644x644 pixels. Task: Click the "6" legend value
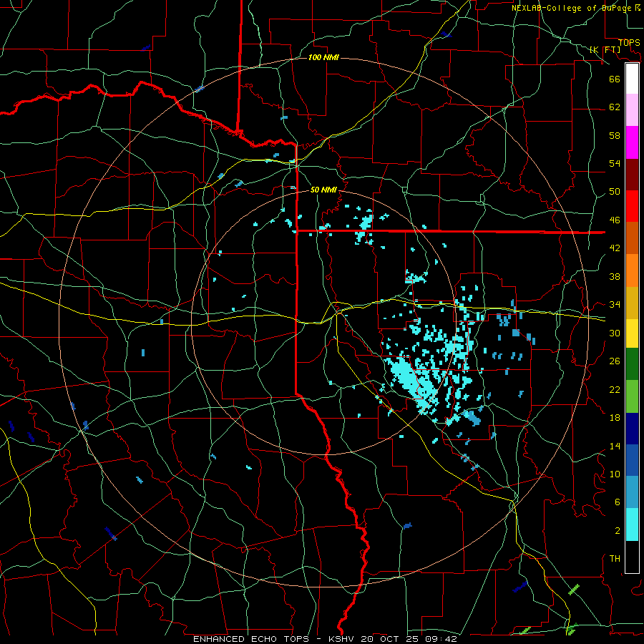(617, 502)
